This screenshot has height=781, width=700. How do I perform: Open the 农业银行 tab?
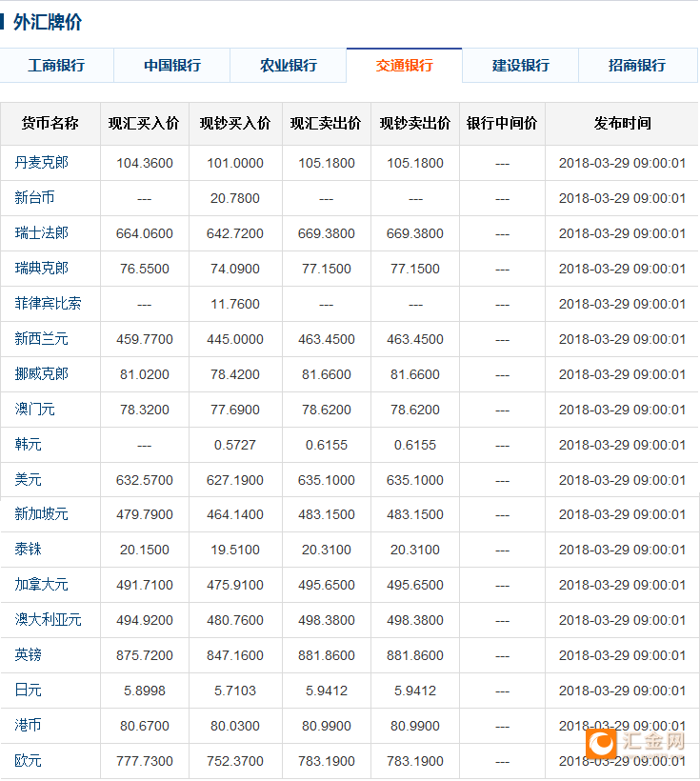289,66
